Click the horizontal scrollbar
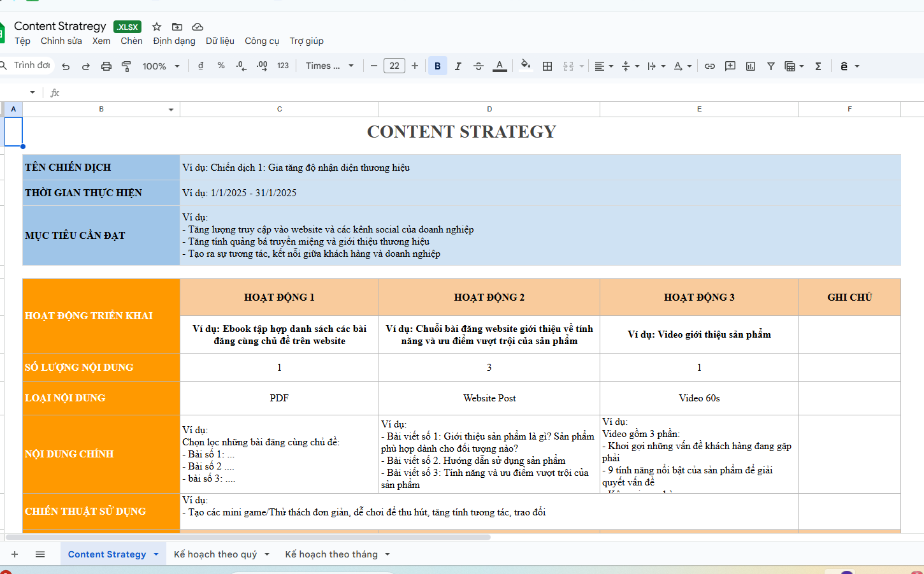 point(249,537)
